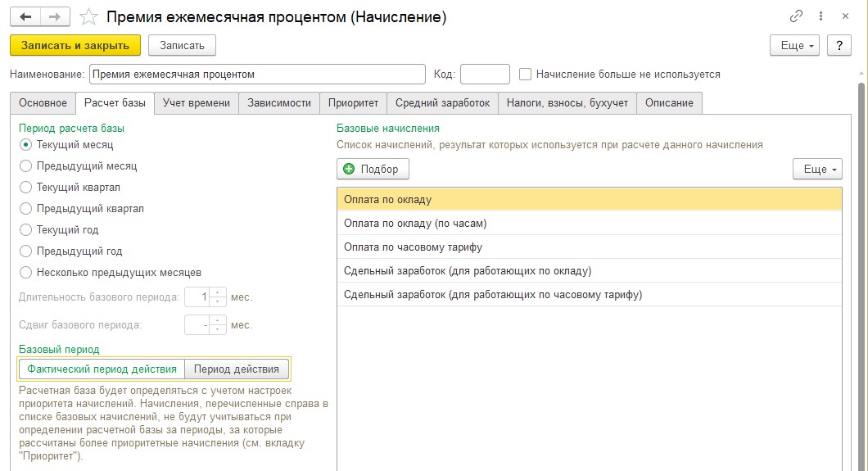Viewport: 868px width, 471px height.
Task: Increase Длительность базового периода stepper value
Action: coord(218,292)
